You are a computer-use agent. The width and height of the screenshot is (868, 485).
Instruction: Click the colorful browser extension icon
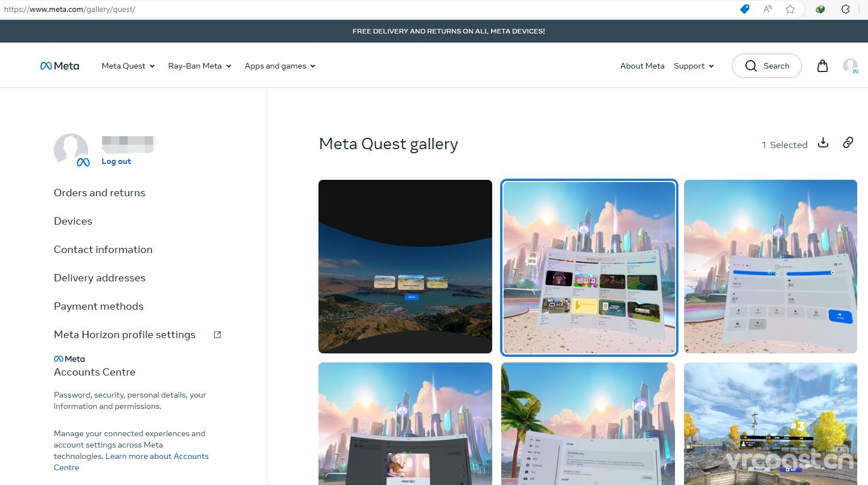[820, 9]
